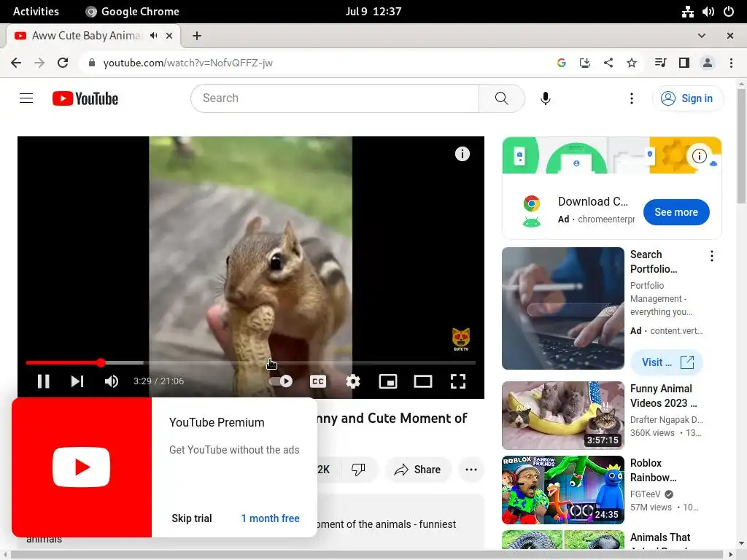Share this page from address bar
The height and width of the screenshot is (560, 747).
click(608, 63)
